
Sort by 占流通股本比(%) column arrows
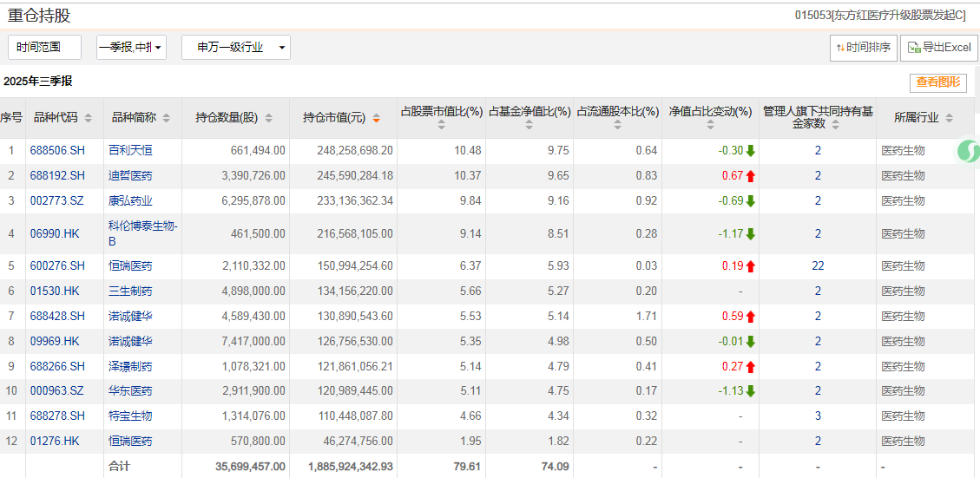(x=617, y=125)
